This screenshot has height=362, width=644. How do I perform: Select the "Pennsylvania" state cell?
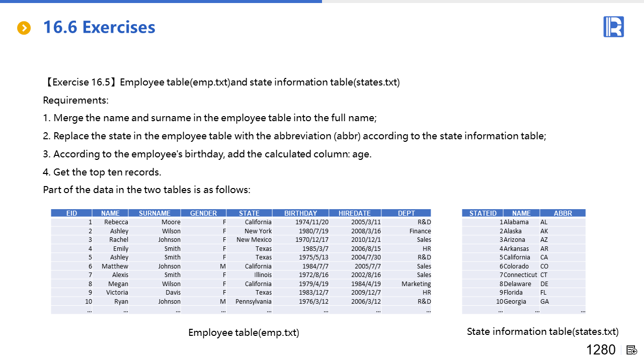(254, 302)
